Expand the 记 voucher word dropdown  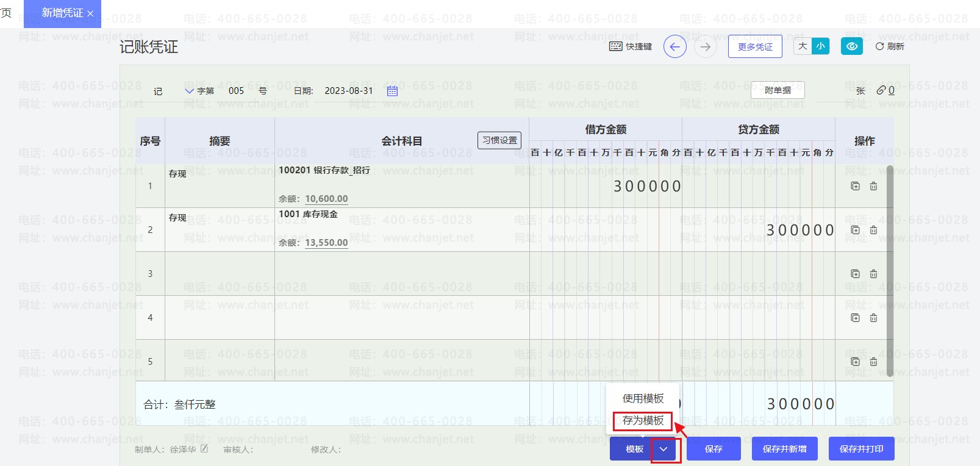pyautogui.click(x=189, y=91)
